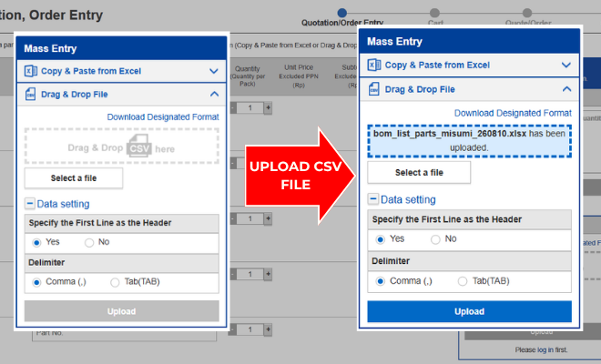Select Yes for header in the empty-dropzone panel
The image size is (601, 364).
click(36, 243)
